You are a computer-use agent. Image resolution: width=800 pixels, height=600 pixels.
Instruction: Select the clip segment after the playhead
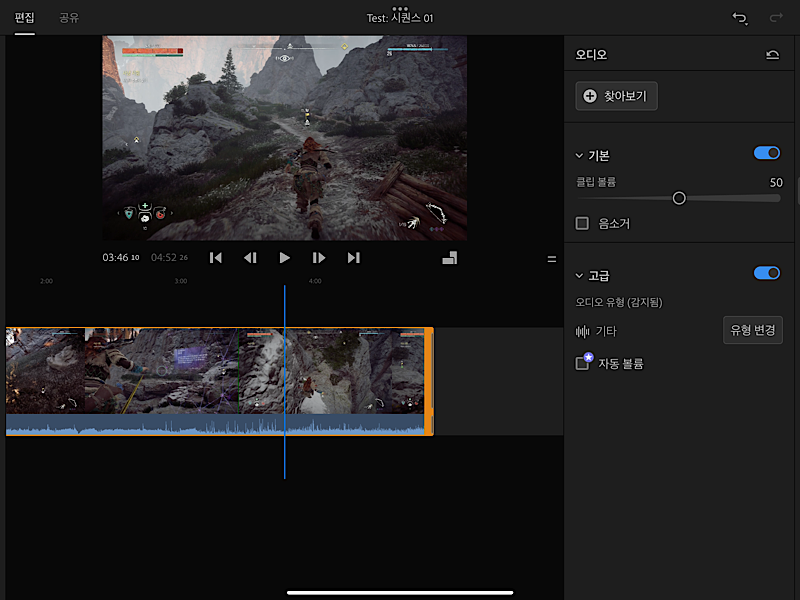pos(354,371)
